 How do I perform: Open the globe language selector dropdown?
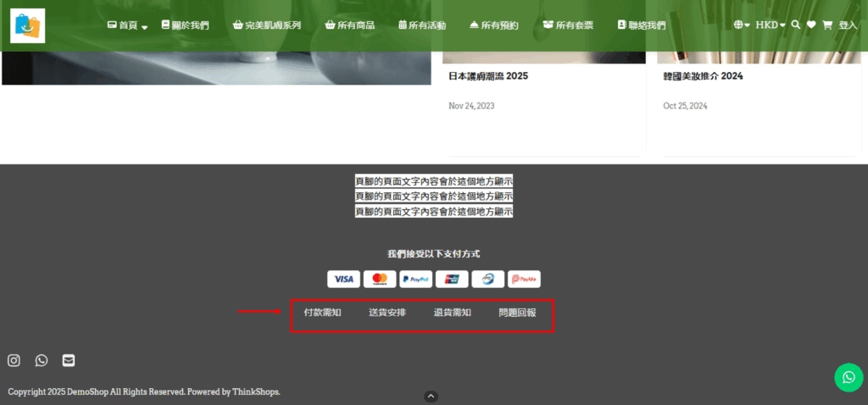742,25
